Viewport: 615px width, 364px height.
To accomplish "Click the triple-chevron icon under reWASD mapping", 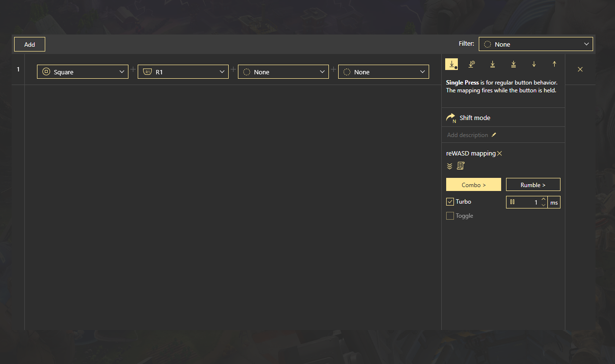I will coord(450,166).
